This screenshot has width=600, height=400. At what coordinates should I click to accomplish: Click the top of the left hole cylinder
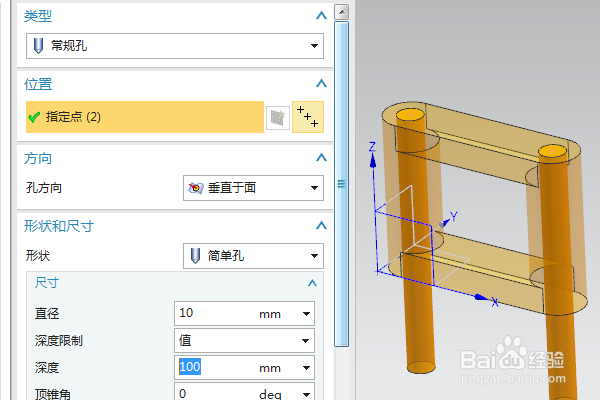pyautogui.click(x=410, y=114)
